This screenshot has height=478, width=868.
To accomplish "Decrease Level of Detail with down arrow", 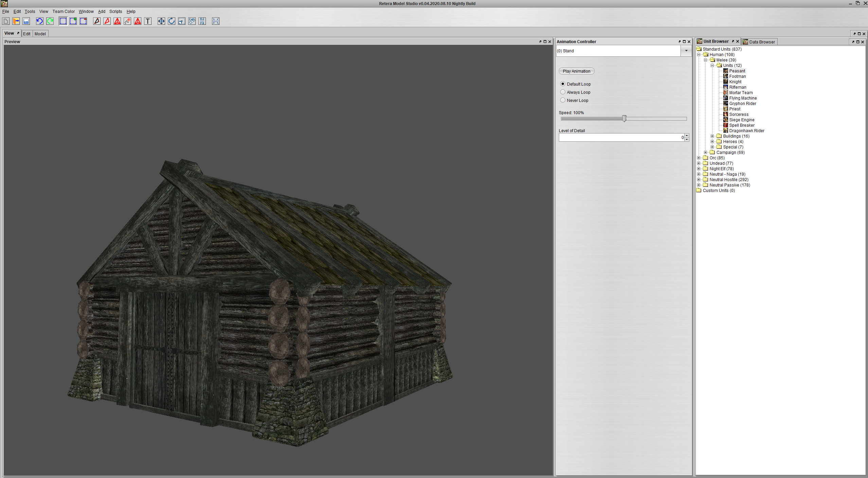I will [x=687, y=140].
